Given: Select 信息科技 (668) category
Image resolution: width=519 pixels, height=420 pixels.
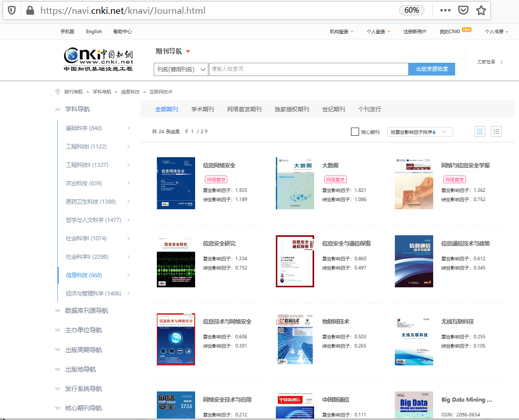Looking at the screenshot, I should pyautogui.click(x=84, y=275).
